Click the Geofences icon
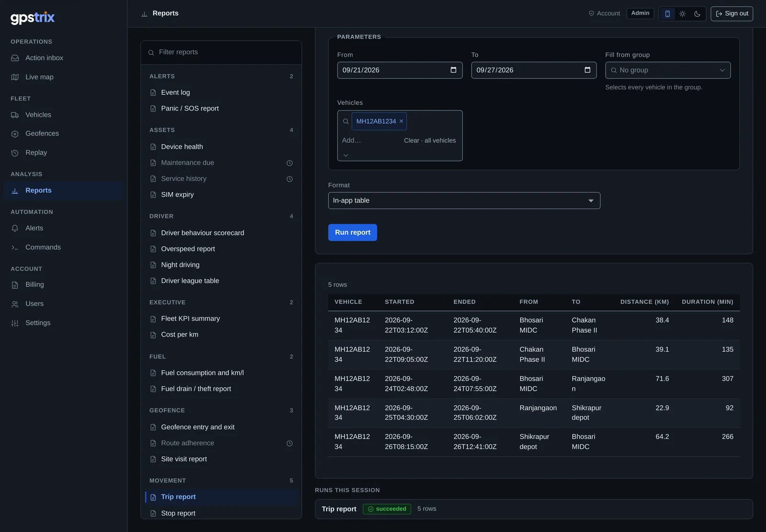Image resolution: width=766 pixels, height=532 pixels. 15,134
